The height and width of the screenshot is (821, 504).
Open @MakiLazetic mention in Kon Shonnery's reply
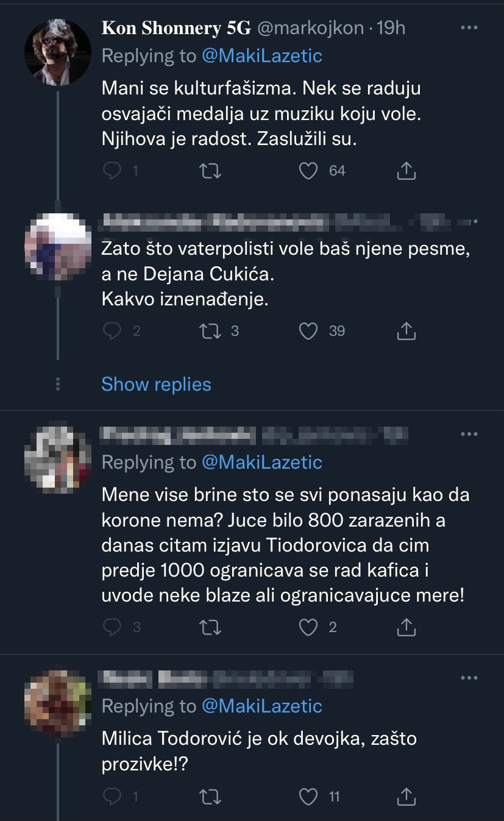pos(261,56)
